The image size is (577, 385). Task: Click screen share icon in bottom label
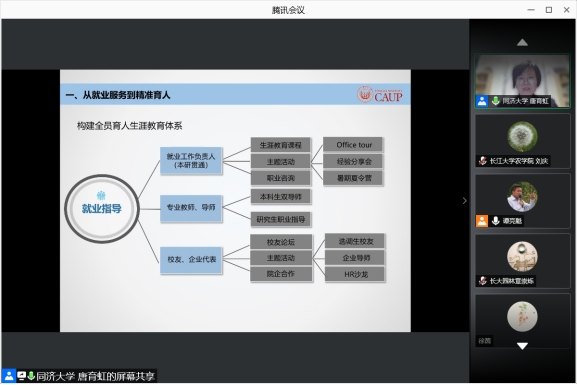pos(22,376)
